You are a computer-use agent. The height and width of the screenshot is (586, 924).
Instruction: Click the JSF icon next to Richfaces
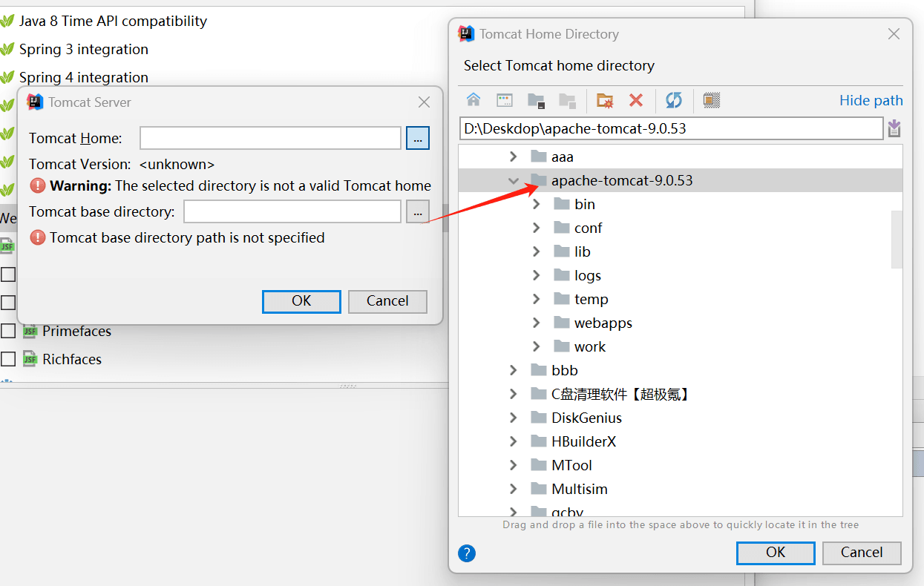coord(30,359)
